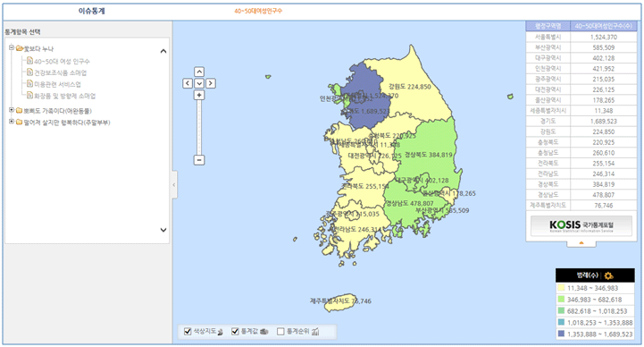Zoom in the map with the plus button
The image size is (644, 347).
click(x=199, y=95)
